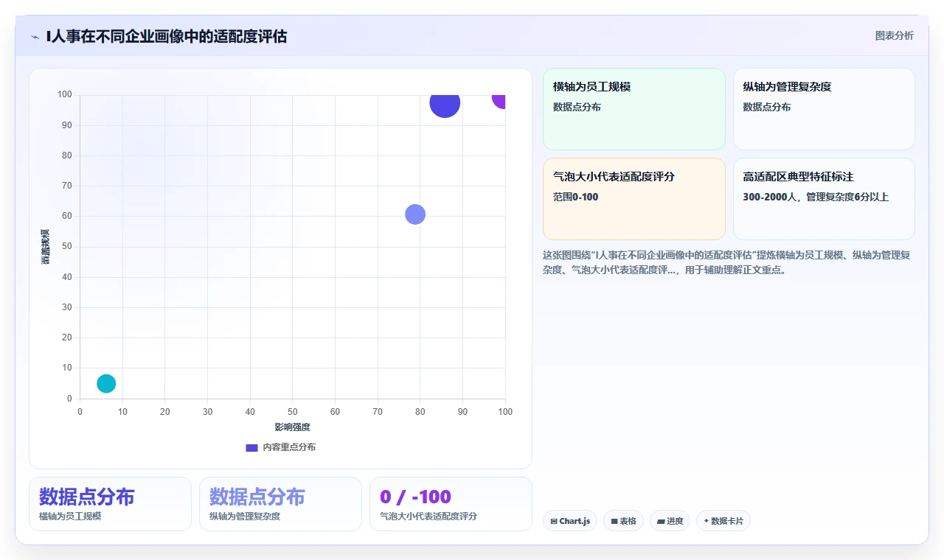Image resolution: width=944 pixels, height=560 pixels.
Task: Open the 气泡大小代表适配度评分 orange card
Action: [634, 199]
